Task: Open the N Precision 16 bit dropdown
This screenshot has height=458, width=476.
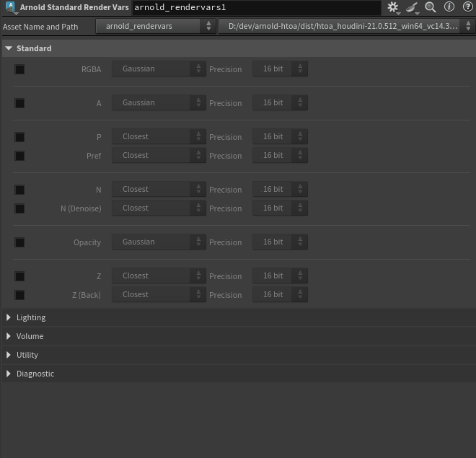Action: (x=281, y=190)
